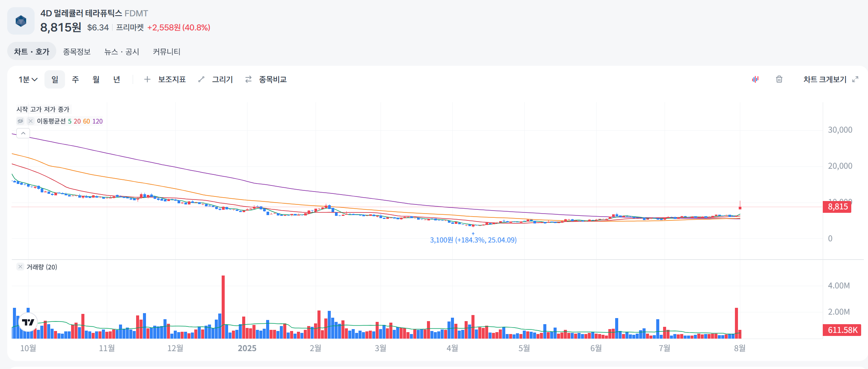
Task: Click the 20,000 price axis label
Action: pyautogui.click(x=840, y=166)
